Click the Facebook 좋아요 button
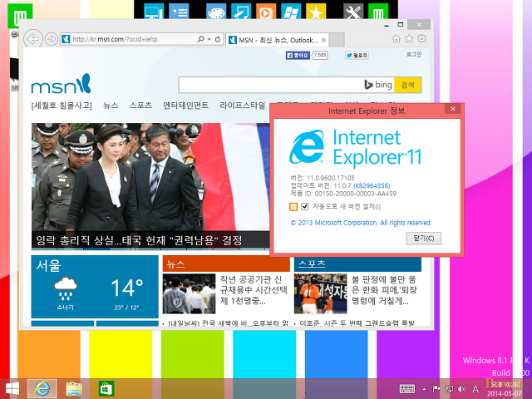This screenshot has width=532, height=399. 298,56
